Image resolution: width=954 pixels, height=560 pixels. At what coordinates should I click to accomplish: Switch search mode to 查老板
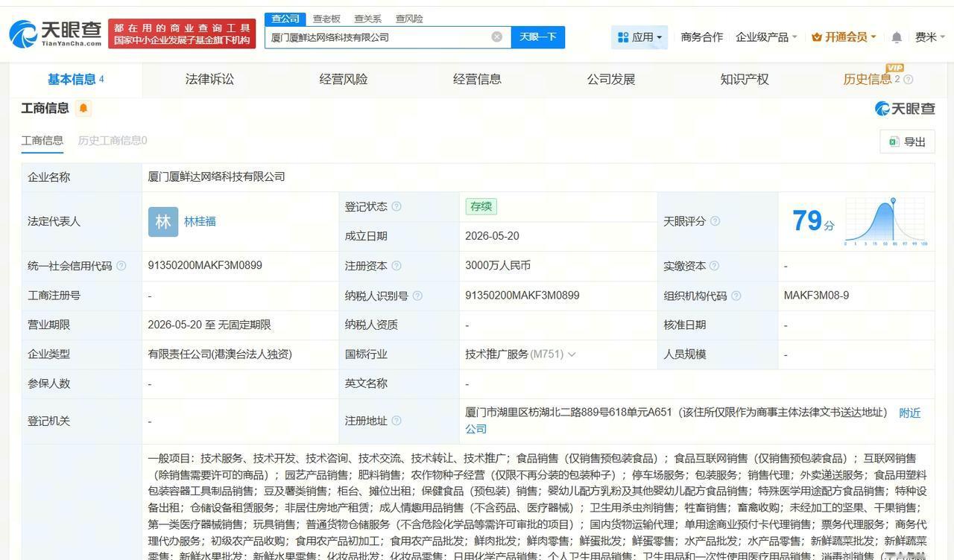click(x=326, y=19)
